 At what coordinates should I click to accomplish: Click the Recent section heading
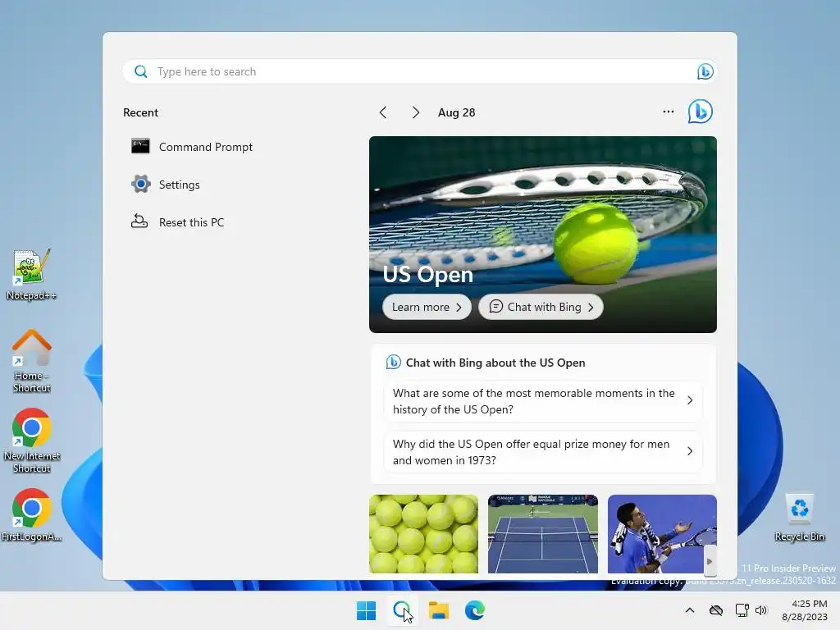click(140, 112)
